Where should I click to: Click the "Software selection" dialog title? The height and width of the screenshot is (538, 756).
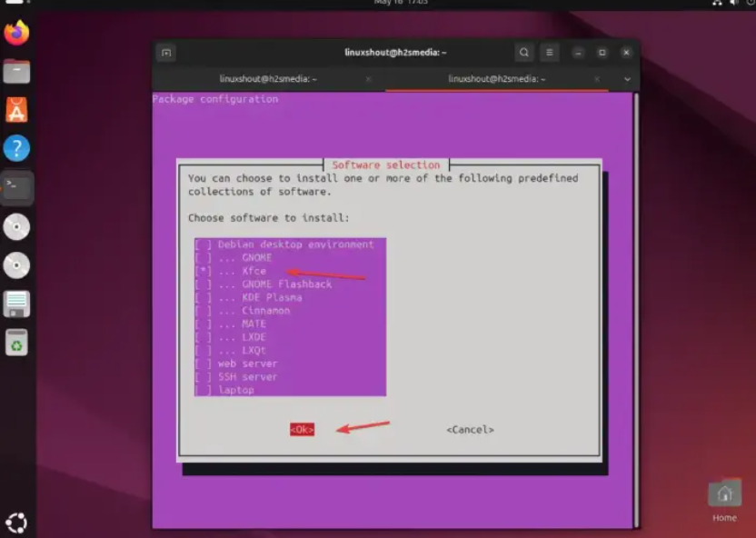[386, 164]
